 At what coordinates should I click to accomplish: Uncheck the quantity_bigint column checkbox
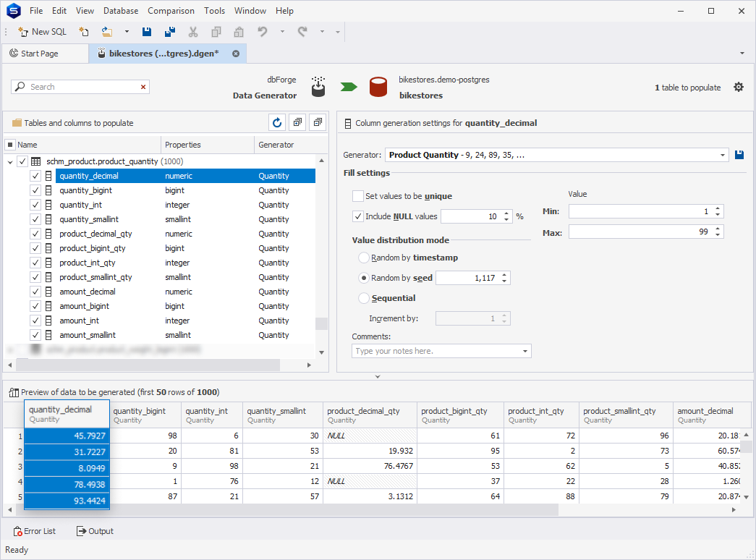point(35,190)
